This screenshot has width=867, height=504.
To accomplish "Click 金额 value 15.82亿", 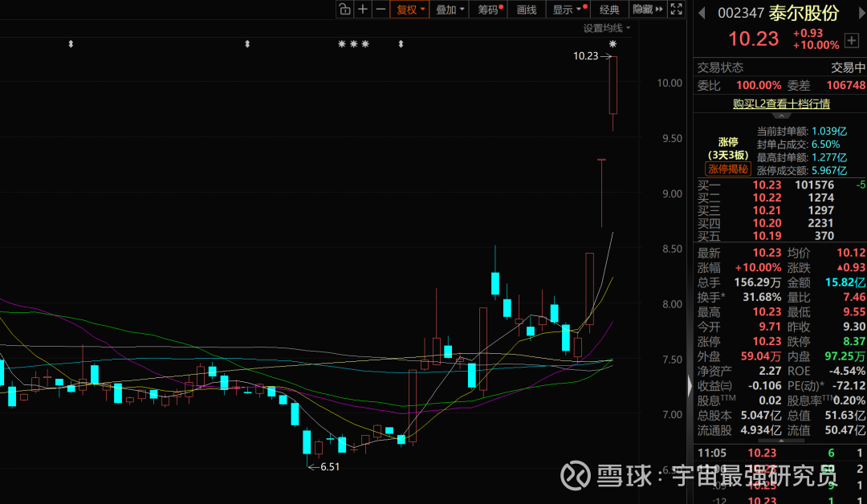I will (x=845, y=283).
